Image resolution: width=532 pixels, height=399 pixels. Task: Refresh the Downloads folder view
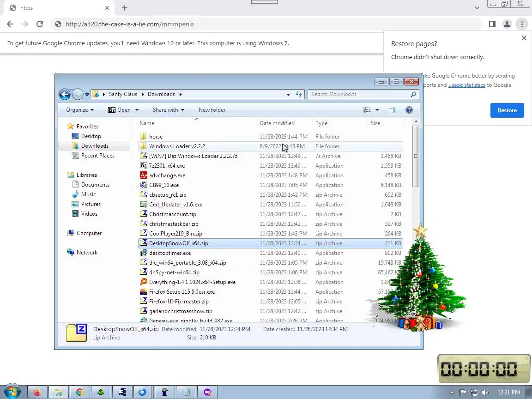(299, 94)
